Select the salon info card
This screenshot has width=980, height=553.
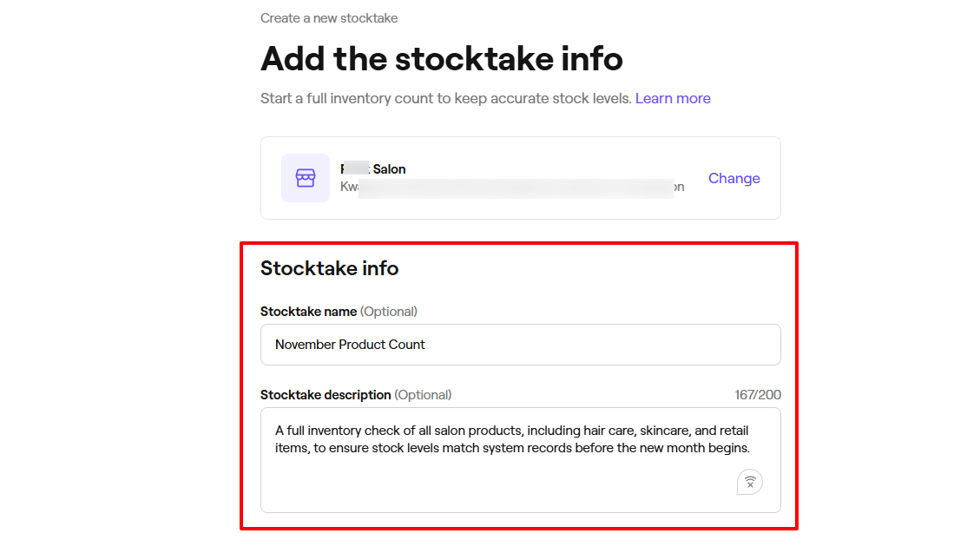click(520, 177)
